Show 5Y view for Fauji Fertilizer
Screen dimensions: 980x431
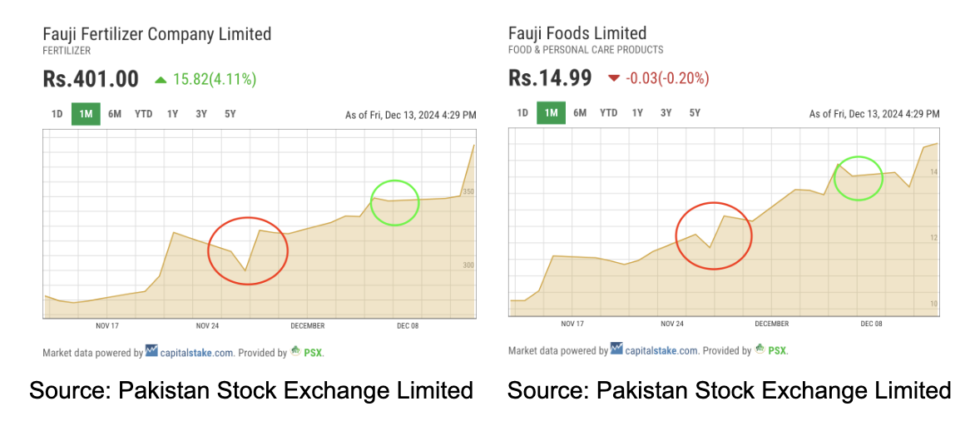[230, 115]
